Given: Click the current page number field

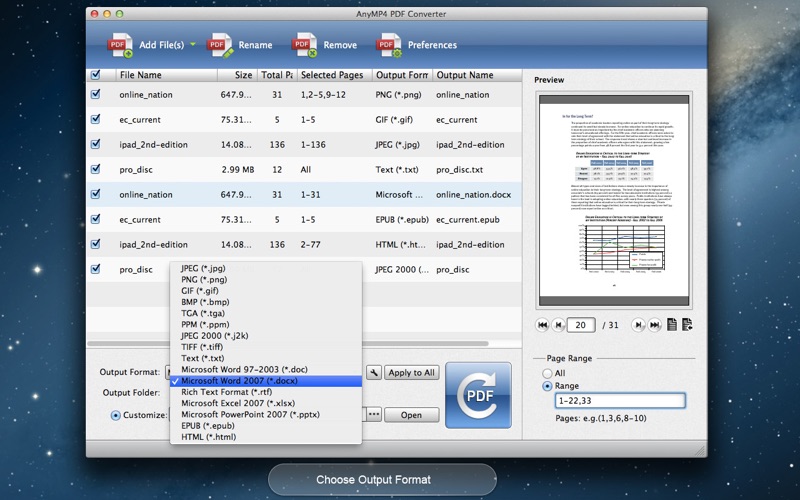Looking at the screenshot, I should coord(581,325).
